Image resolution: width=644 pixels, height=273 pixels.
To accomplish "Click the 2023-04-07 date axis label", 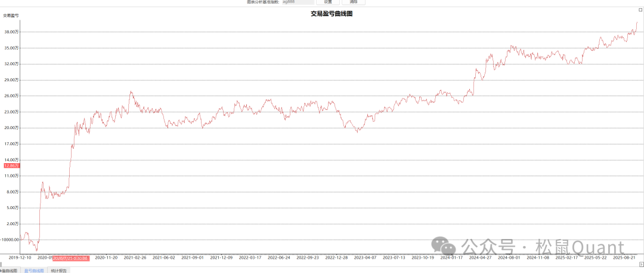I will (x=365, y=258).
